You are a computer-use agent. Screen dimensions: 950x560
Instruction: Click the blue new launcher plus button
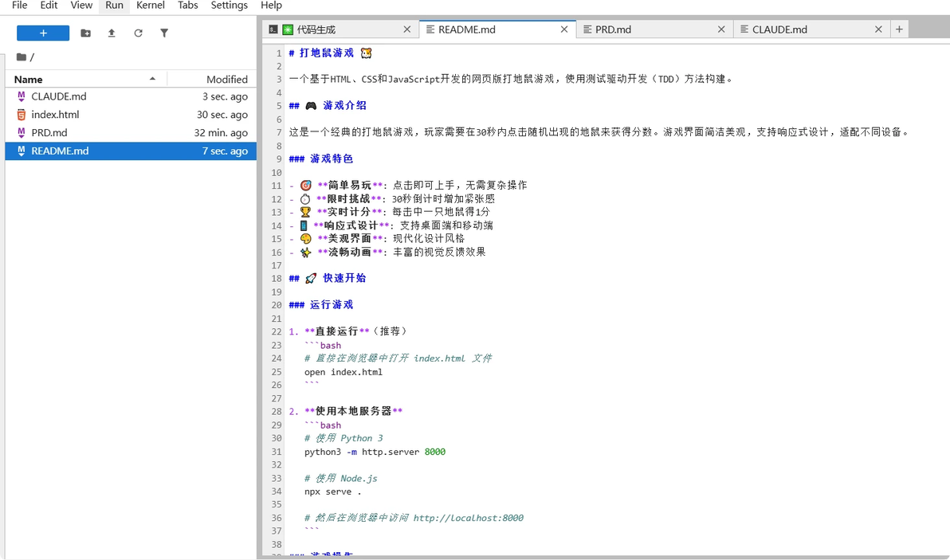pyautogui.click(x=43, y=33)
